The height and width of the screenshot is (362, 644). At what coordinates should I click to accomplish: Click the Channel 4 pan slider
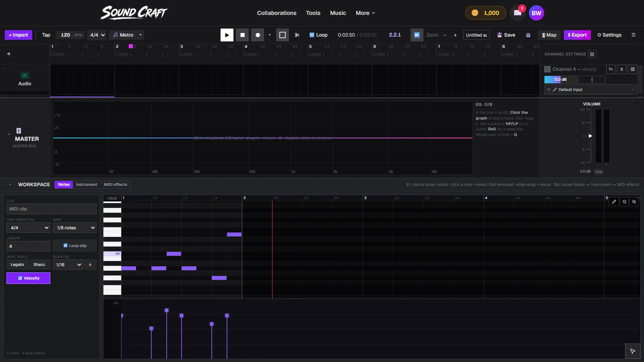tap(592, 80)
